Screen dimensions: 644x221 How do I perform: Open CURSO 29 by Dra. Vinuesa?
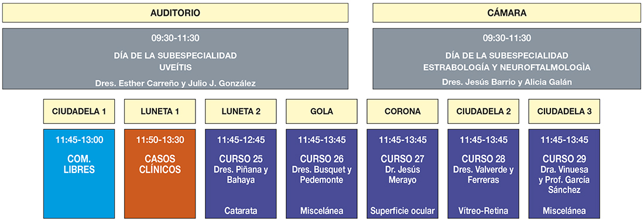point(564,174)
